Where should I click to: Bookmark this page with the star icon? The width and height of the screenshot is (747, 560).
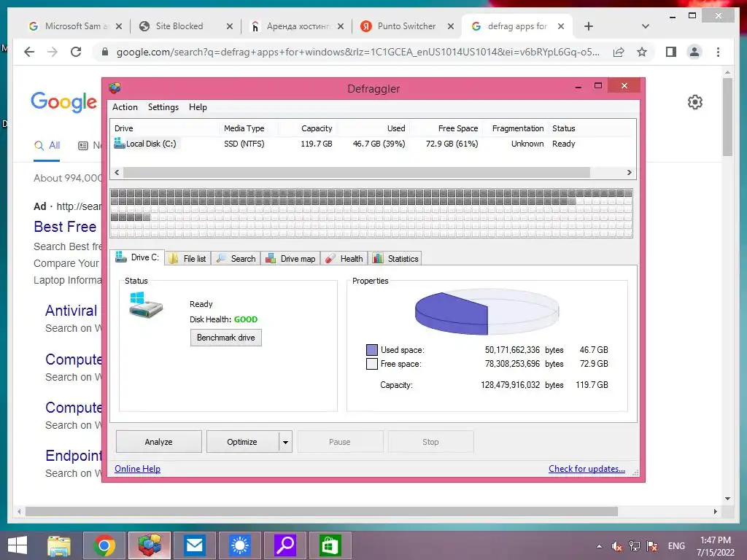pos(642,52)
